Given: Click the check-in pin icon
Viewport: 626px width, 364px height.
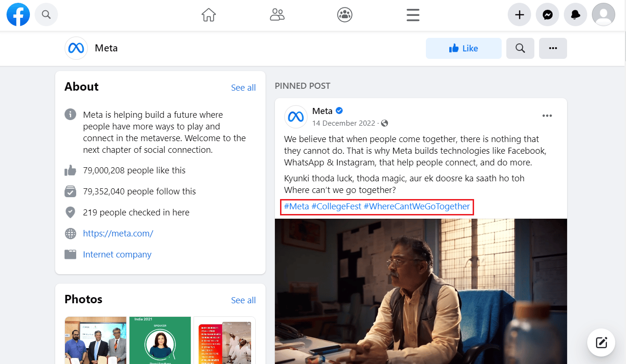Looking at the screenshot, I should [x=70, y=213].
